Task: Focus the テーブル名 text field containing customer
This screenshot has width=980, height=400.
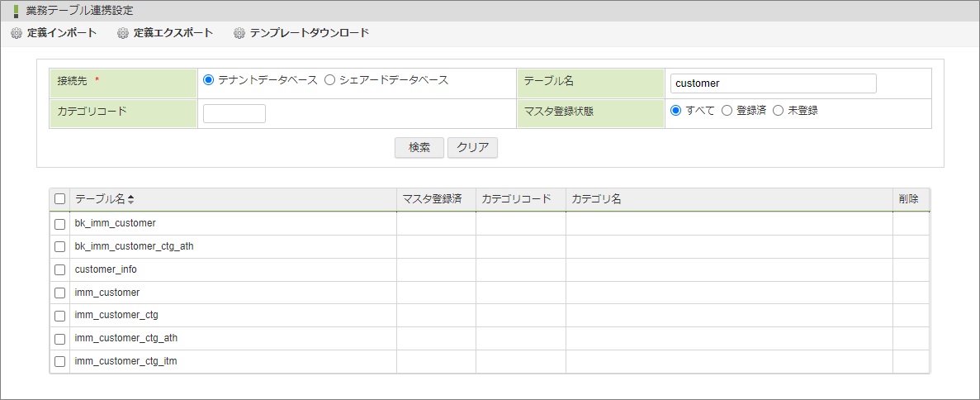Action: coord(773,83)
